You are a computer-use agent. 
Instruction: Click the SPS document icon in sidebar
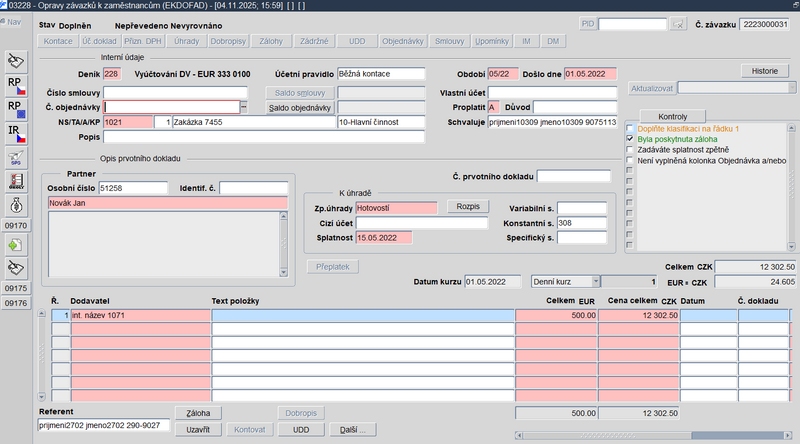click(x=17, y=157)
